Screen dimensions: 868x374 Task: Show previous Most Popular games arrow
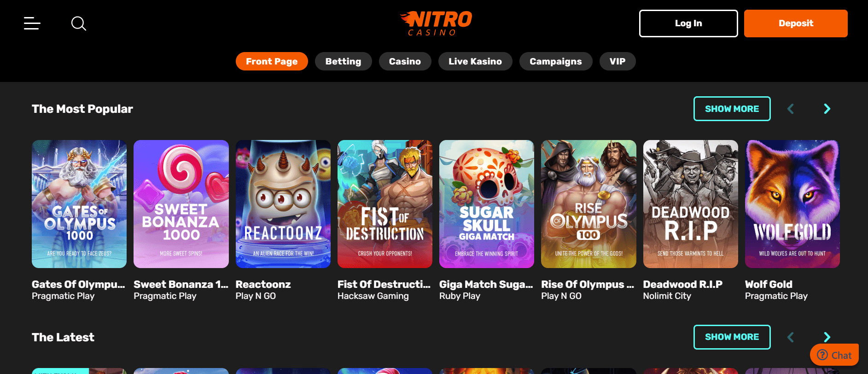pyautogui.click(x=791, y=109)
